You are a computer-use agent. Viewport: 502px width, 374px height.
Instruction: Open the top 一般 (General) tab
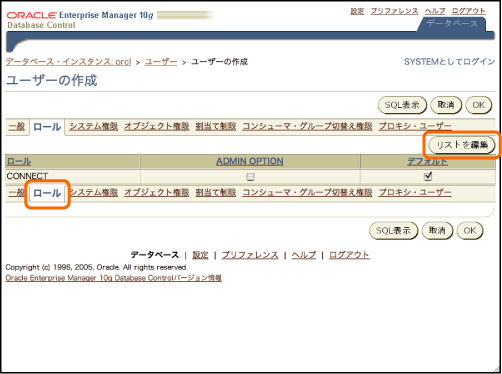16,126
